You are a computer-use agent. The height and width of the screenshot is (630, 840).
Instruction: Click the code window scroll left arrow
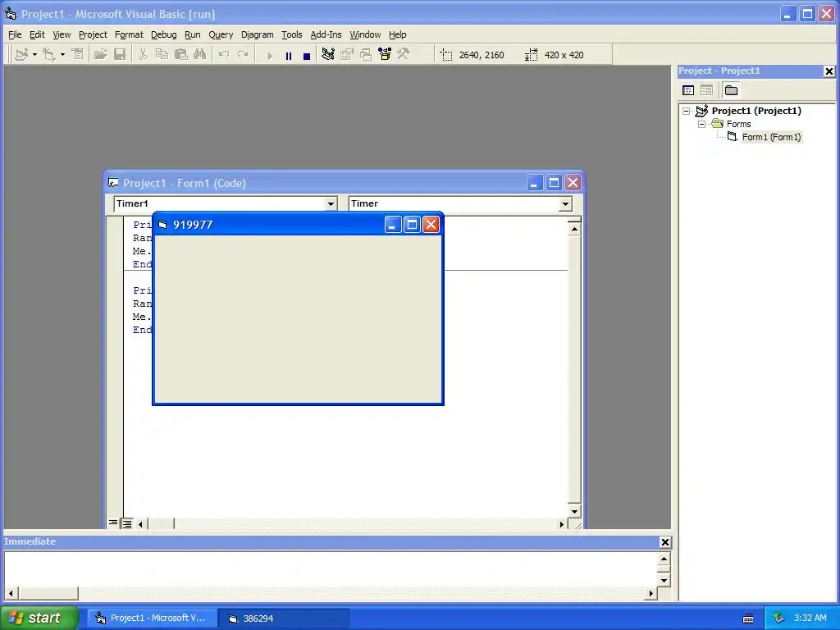140,524
